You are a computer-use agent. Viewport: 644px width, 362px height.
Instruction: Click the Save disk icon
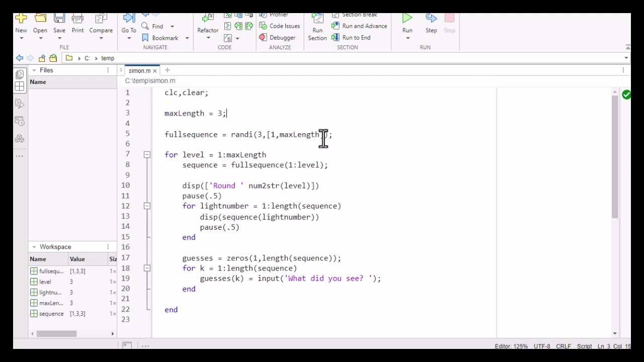click(59, 19)
